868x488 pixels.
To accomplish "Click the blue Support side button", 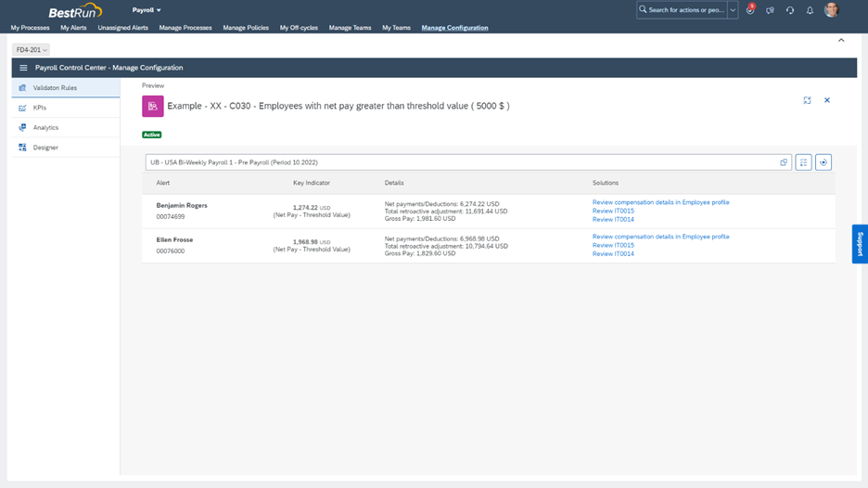I will [860, 244].
